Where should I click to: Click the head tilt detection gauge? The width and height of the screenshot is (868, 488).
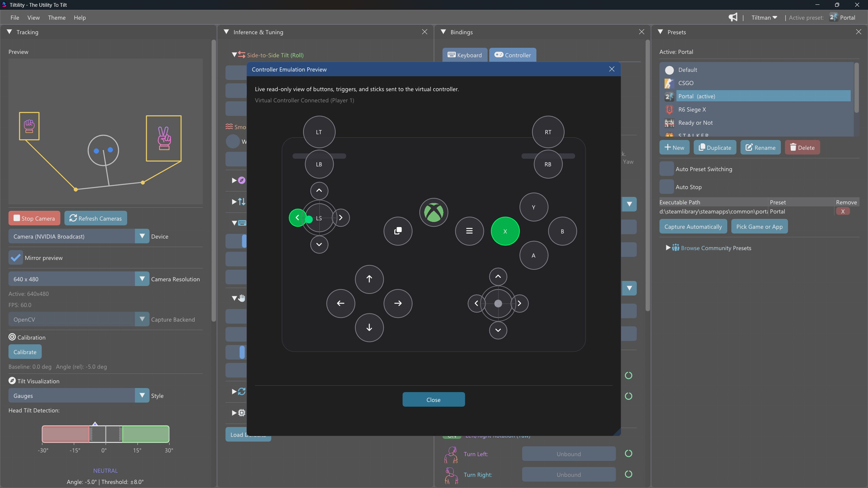click(105, 434)
